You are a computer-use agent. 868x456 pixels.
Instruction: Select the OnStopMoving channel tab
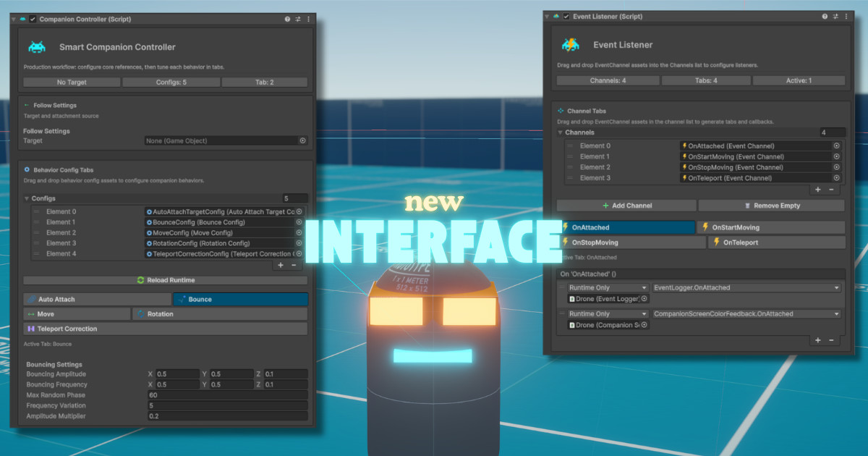631,243
